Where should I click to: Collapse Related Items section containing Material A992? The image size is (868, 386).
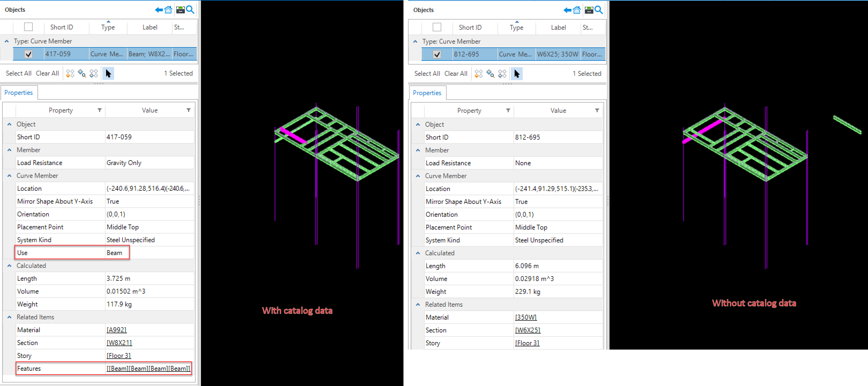[x=9, y=317]
